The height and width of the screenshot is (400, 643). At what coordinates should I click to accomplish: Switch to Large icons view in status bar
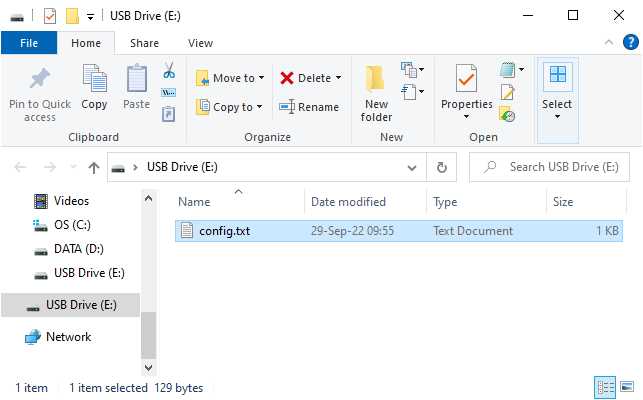pyautogui.click(x=627, y=387)
